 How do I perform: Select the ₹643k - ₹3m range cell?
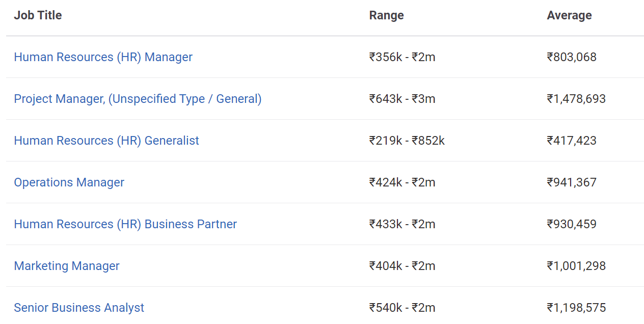[402, 99]
